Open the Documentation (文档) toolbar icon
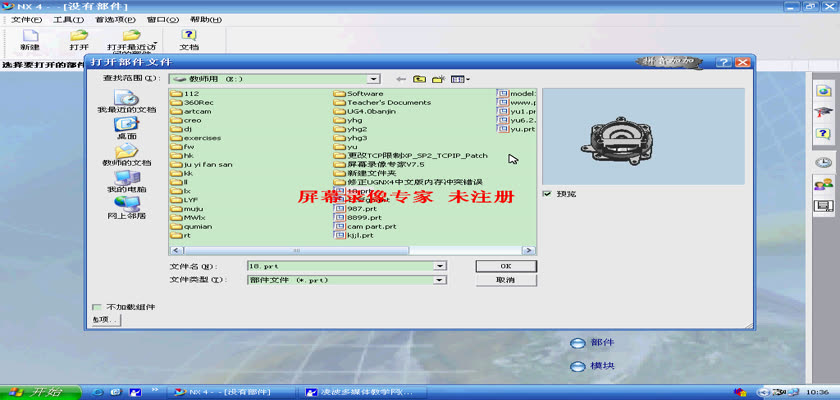The height and width of the screenshot is (400, 840). click(x=189, y=36)
